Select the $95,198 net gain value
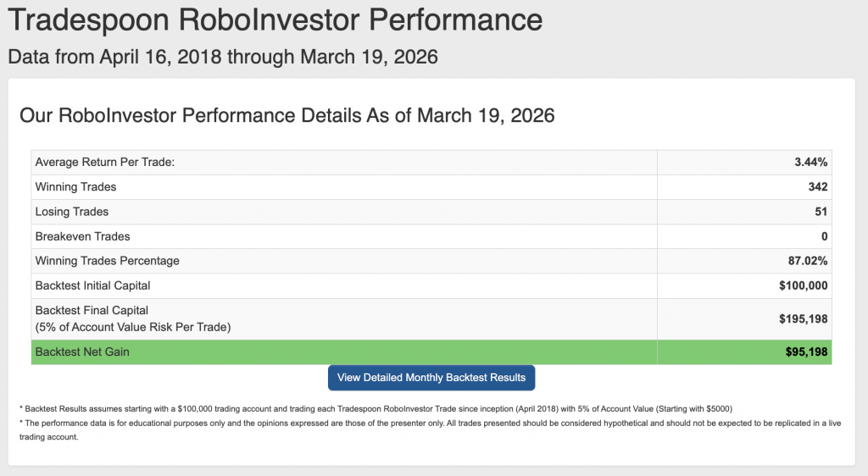This screenshot has height=476, width=868. [x=807, y=351]
